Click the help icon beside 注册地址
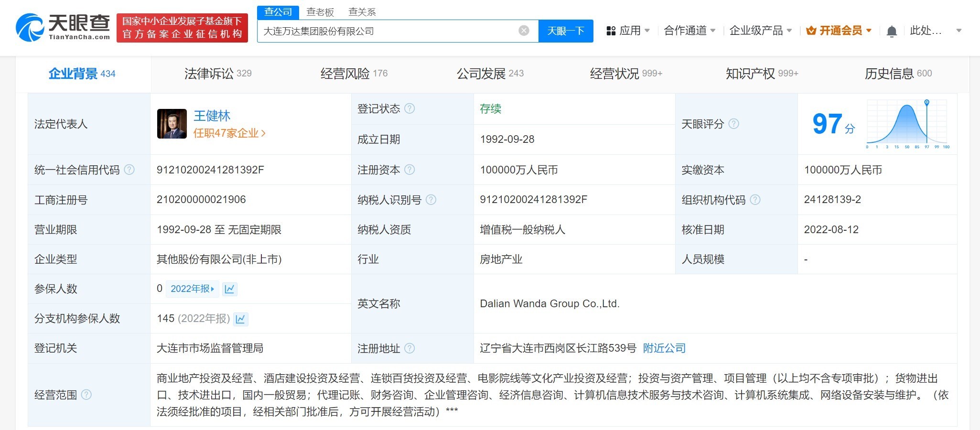 [x=409, y=348]
